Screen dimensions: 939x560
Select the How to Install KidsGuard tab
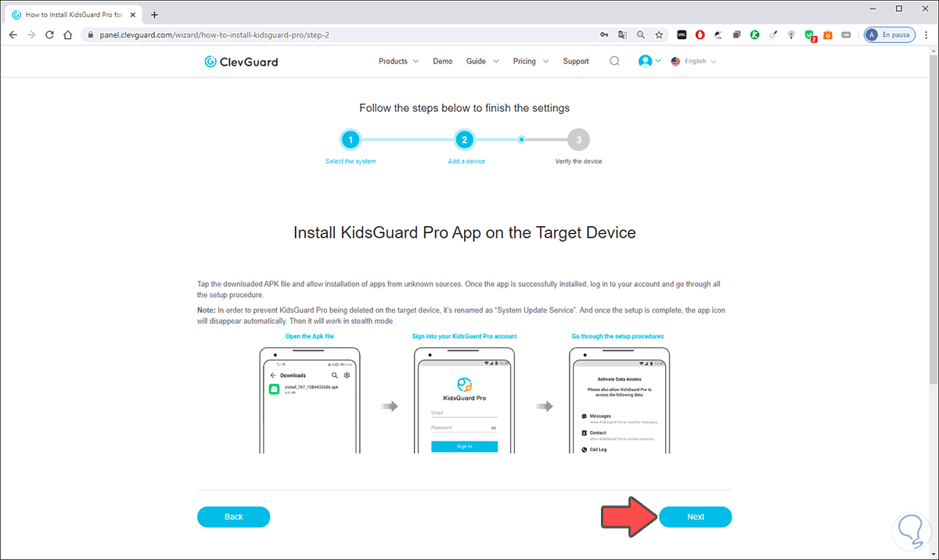pos(75,14)
